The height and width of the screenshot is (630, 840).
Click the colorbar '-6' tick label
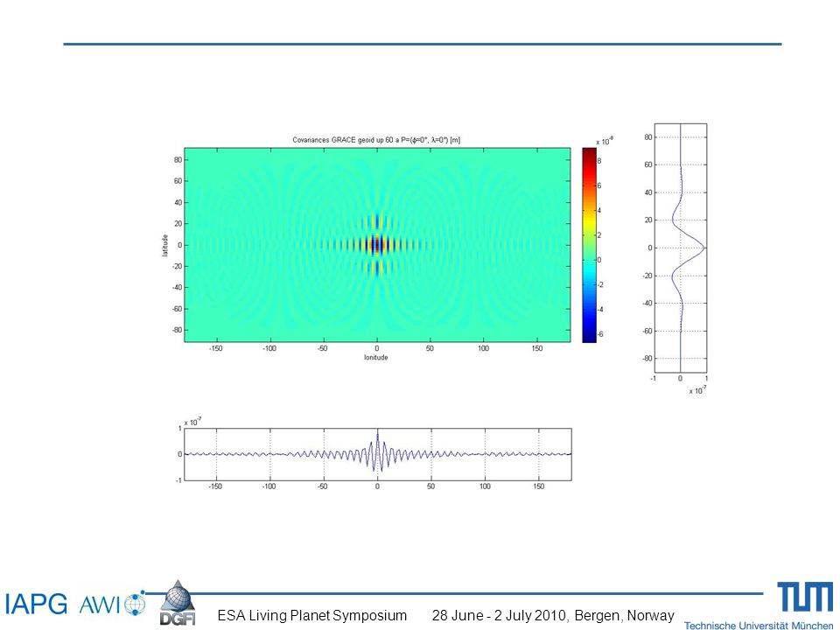click(600, 334)
